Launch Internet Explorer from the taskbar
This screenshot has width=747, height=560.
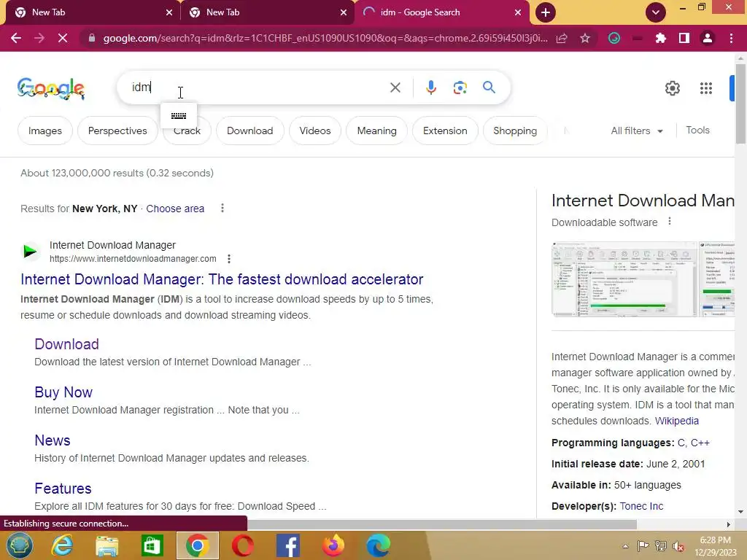(x=63, y=545)
